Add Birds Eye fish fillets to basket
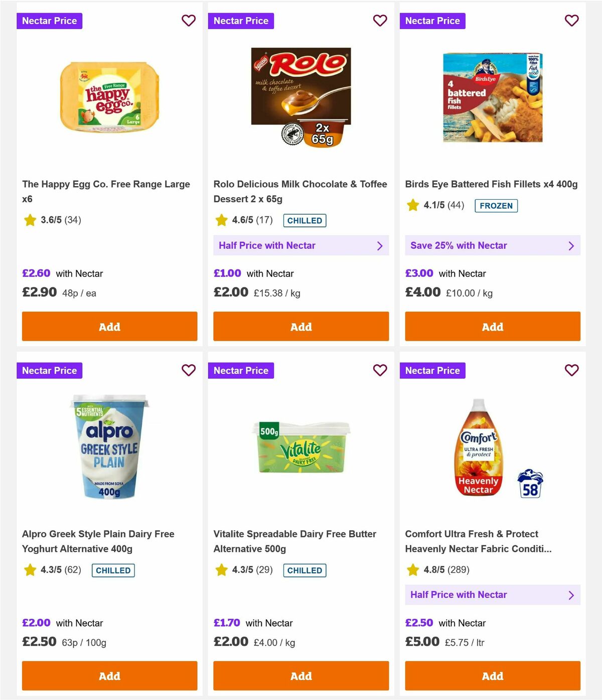The height and width of the screenshot is (700, 602). (492, 327)
